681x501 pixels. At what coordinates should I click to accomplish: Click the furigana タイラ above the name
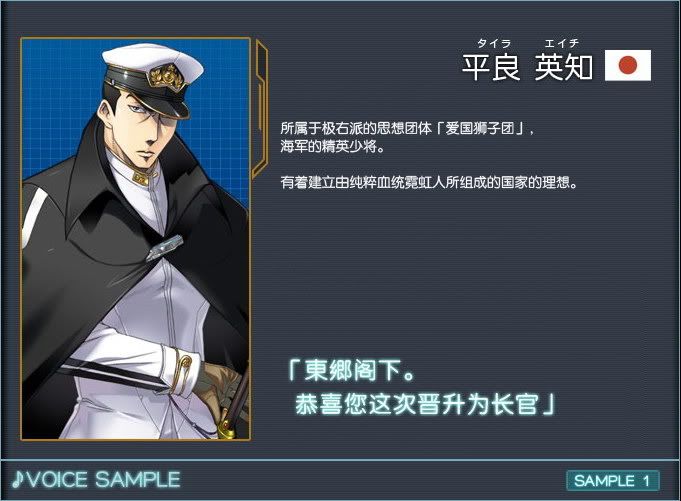494,43
